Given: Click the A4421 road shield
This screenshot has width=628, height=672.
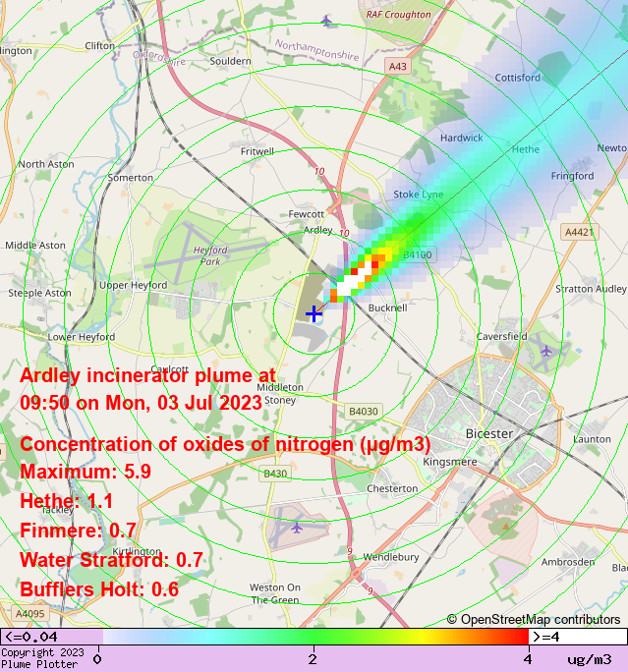Looking at the screenshot, I should click(x=580, y=232).
